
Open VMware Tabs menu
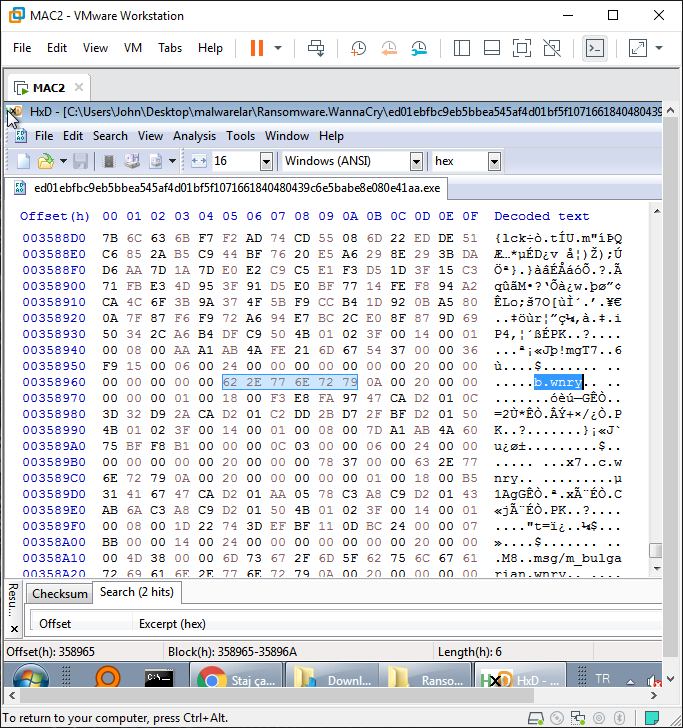(170, 48)
